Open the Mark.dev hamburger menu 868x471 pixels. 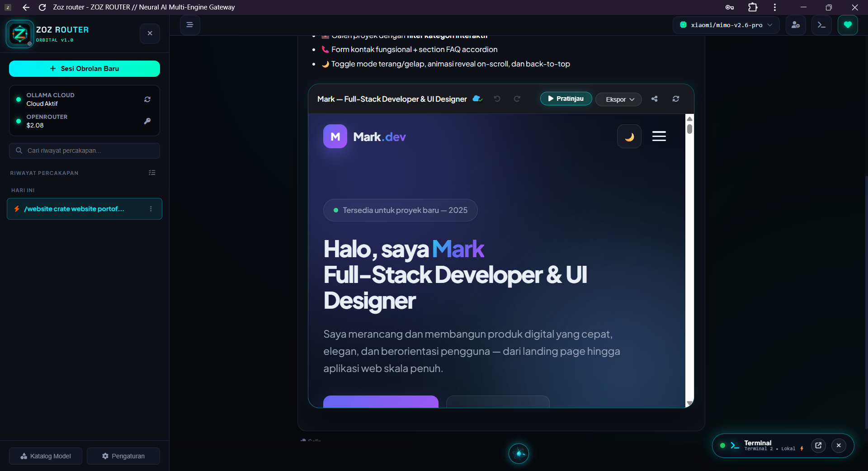(659, 136)
